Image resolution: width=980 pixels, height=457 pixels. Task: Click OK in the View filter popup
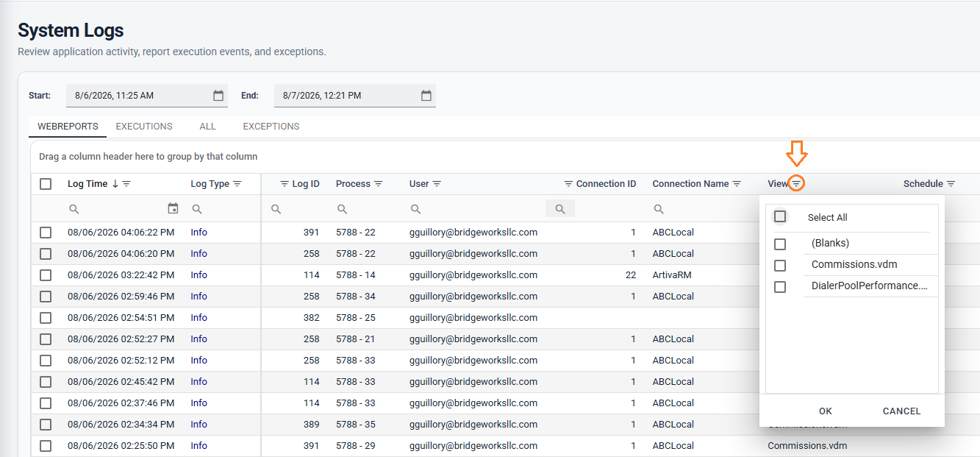(x=826, y=411)
